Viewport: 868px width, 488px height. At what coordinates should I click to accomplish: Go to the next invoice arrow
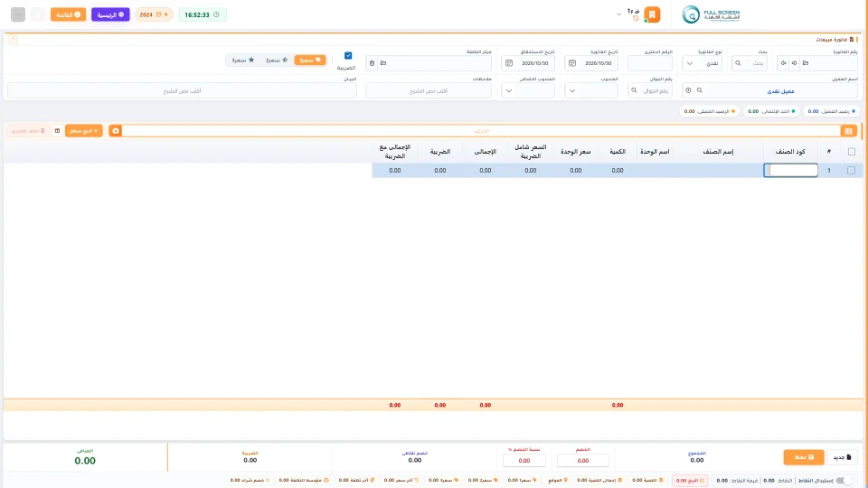click(x=795, y=63)
